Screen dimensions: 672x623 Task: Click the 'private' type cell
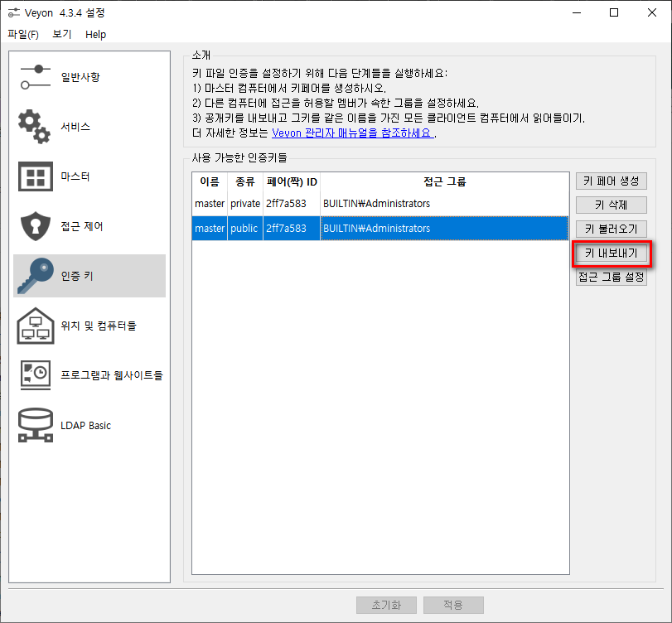(x=245, y=204)
